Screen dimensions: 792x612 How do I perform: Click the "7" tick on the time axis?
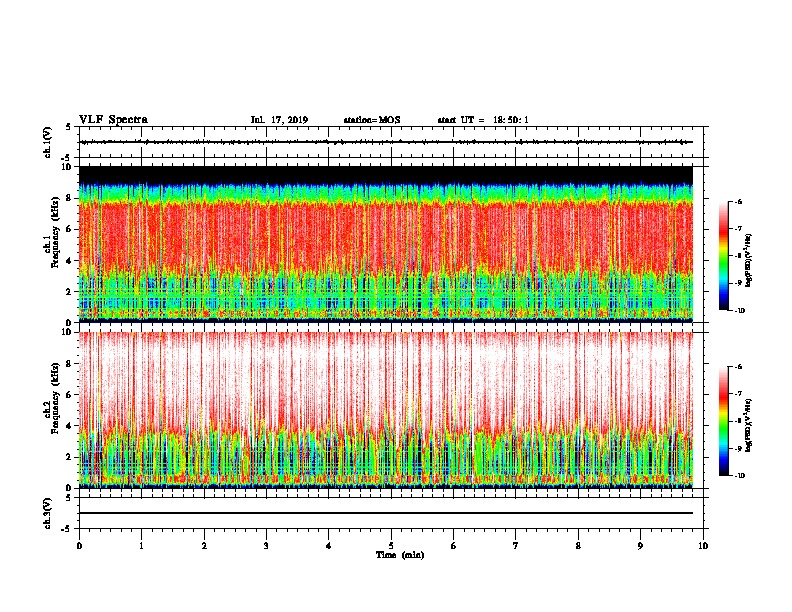pyautogui.click(x=516, y=545)
